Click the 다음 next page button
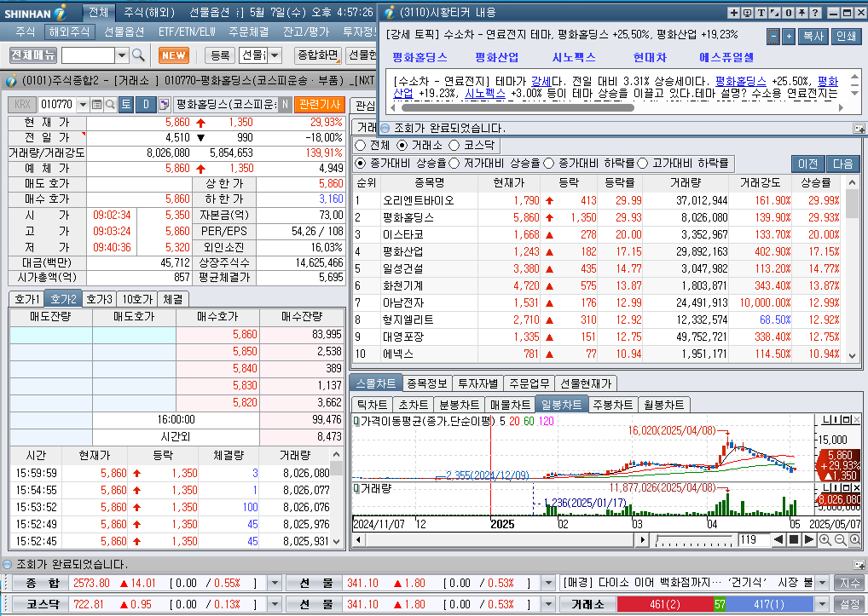 [x=843, y=164]
